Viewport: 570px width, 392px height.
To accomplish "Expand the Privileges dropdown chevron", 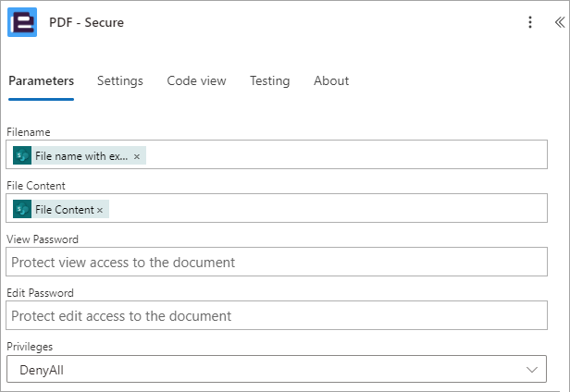I will [x=531, y=370].
